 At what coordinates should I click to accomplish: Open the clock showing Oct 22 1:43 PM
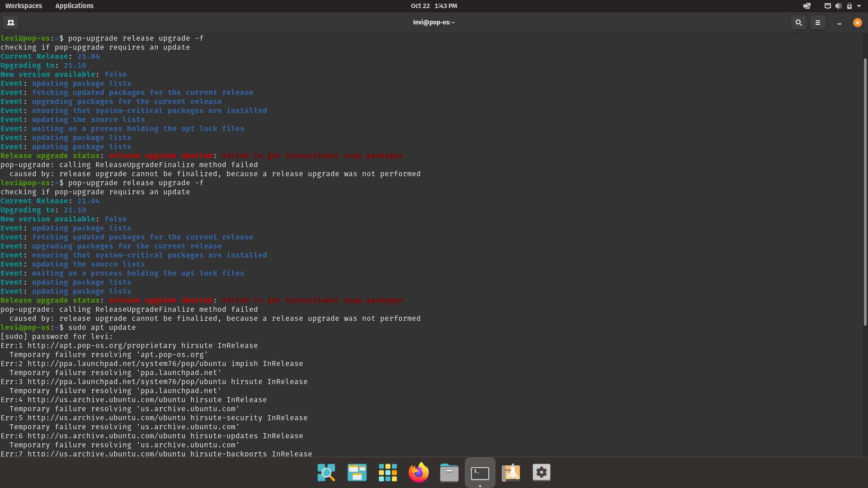pos(434,6)
